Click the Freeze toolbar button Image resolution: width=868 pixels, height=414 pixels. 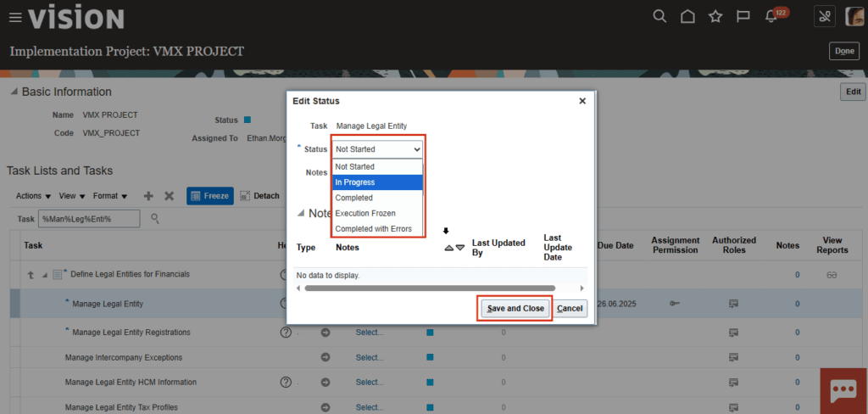pyautogui.click(x=210, y=196)
